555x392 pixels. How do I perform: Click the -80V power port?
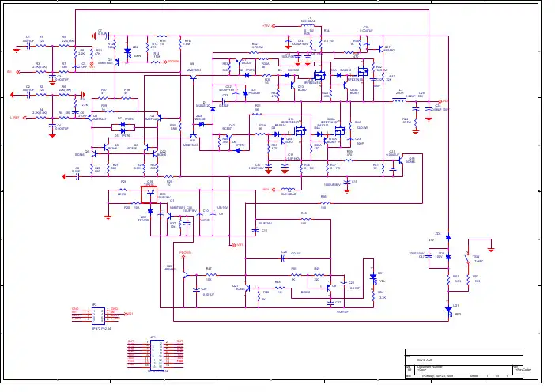click(269, 190)
